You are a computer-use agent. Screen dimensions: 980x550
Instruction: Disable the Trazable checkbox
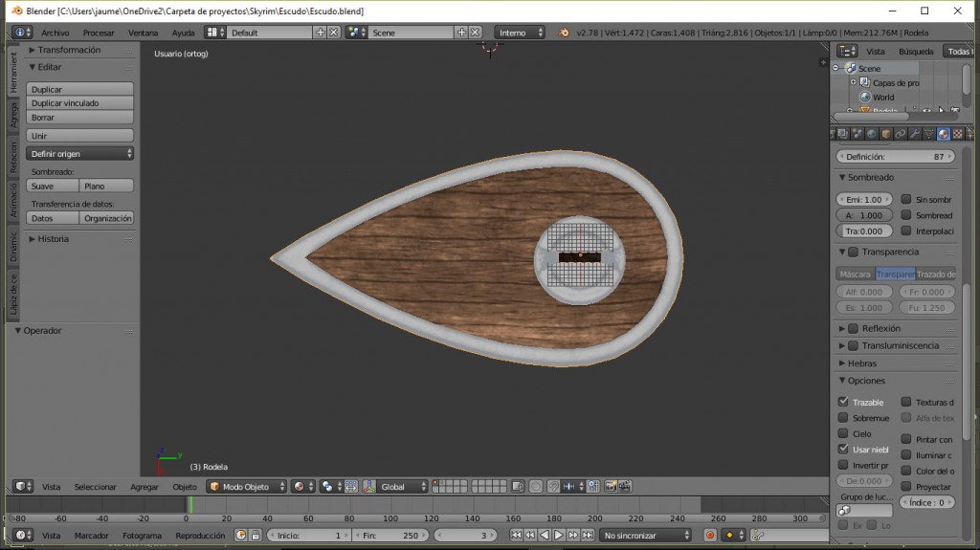(843, 402)
